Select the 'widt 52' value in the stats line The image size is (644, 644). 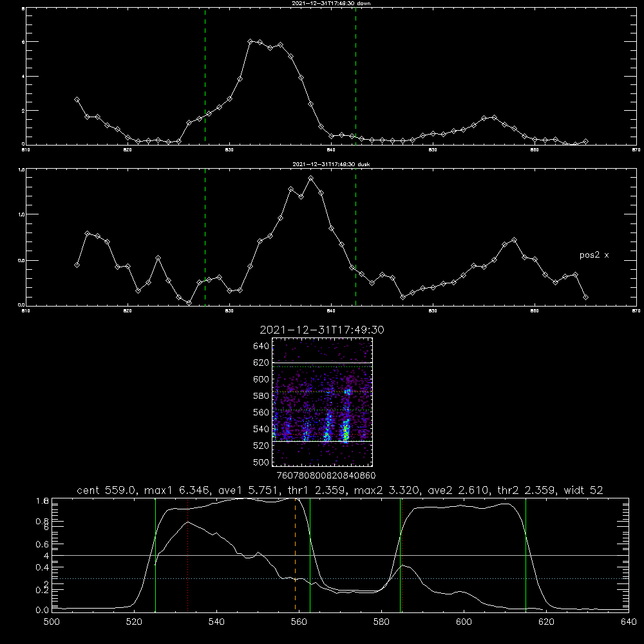[x=583, y=490]
